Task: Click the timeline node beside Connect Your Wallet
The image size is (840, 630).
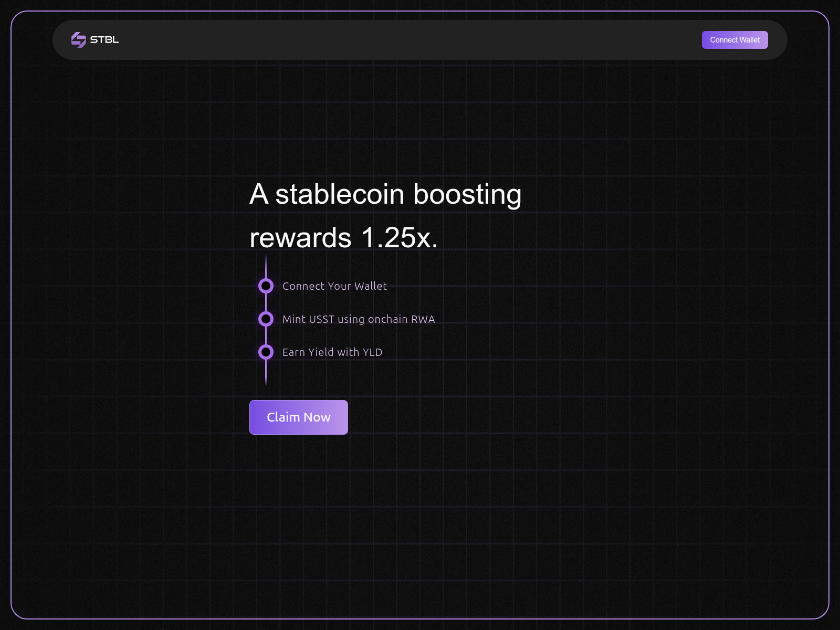Action: 266,286
